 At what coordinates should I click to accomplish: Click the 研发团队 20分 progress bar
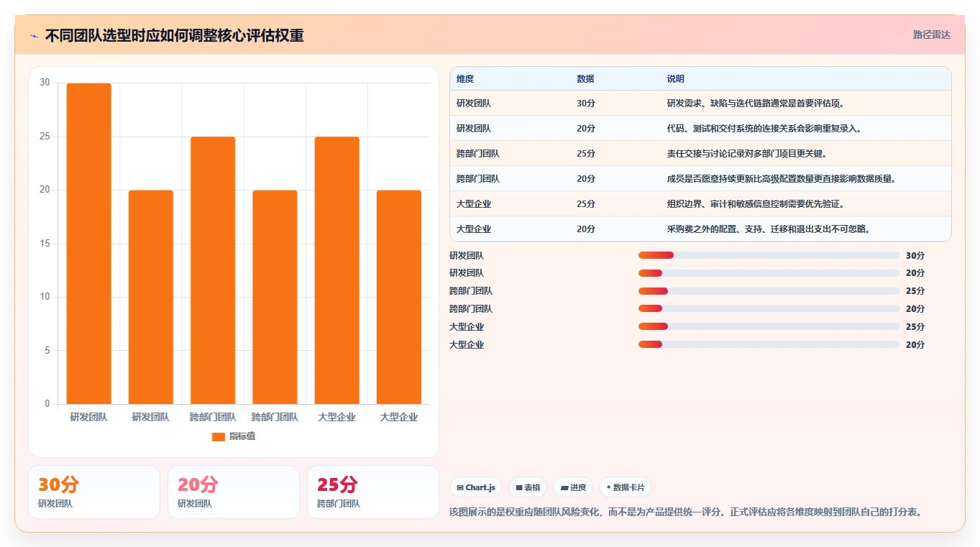[x=769, y=273]
